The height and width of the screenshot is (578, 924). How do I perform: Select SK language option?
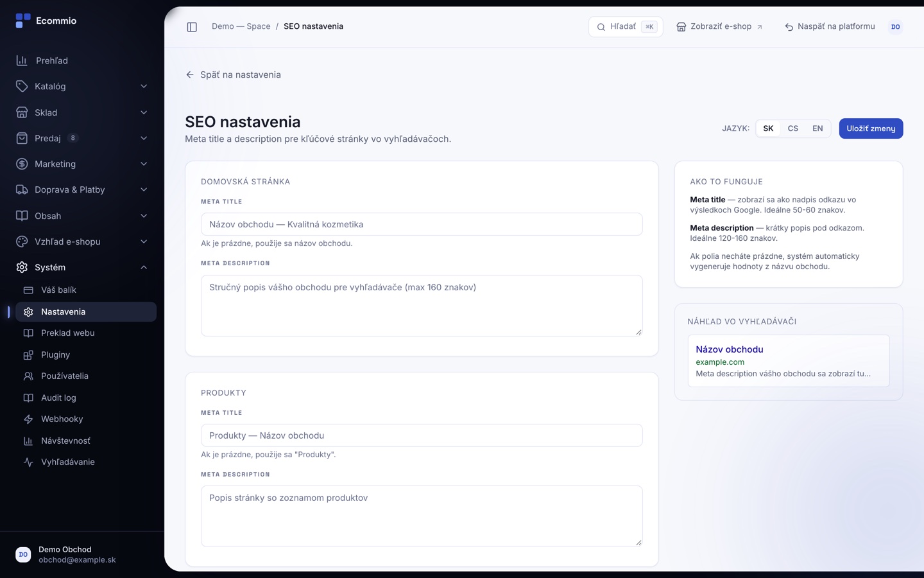[768, 128]
